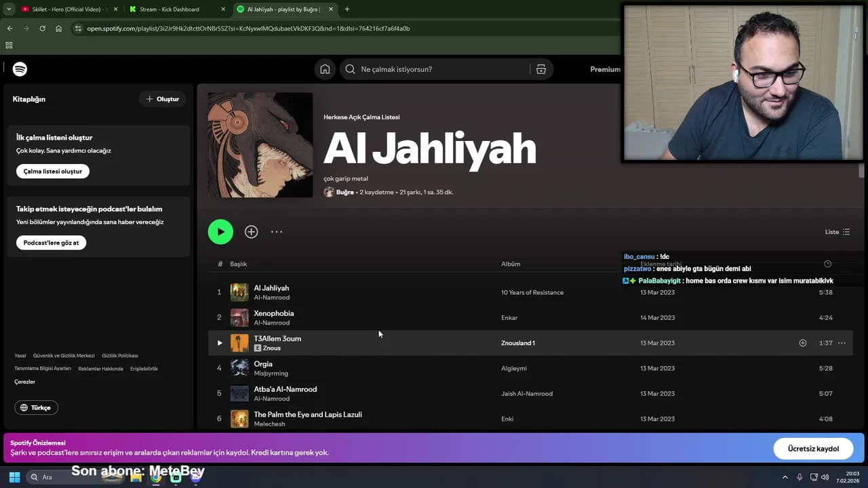Click Podcast'lere göz at button
The image size is (868, 488).
51,243
